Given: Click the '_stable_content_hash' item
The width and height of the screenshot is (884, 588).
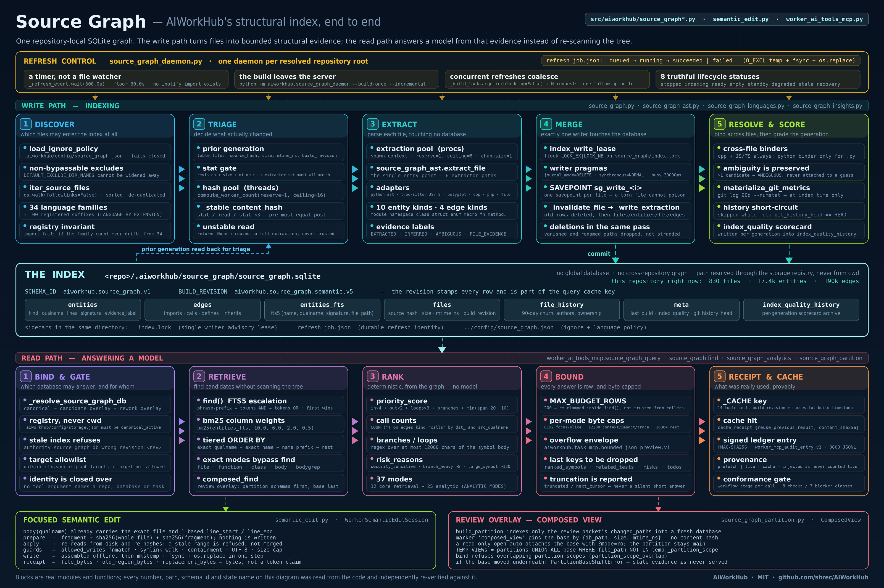Looking at the screenshot, I should tap(269, 210).
